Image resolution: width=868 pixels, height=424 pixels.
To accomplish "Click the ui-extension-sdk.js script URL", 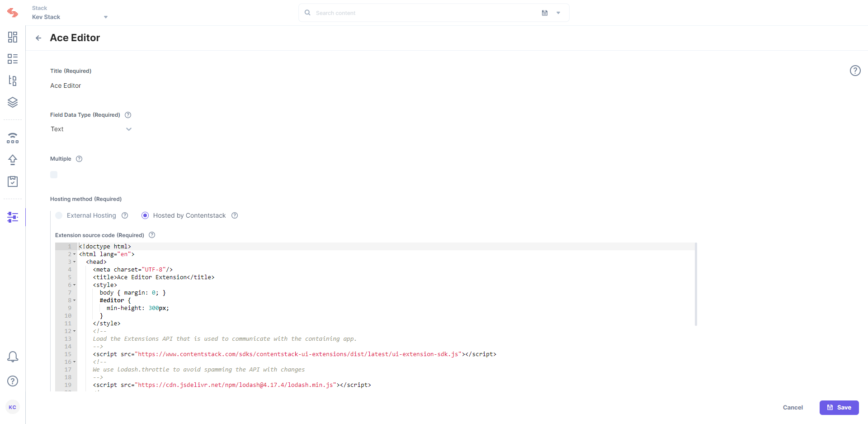I will pos(298,354).
